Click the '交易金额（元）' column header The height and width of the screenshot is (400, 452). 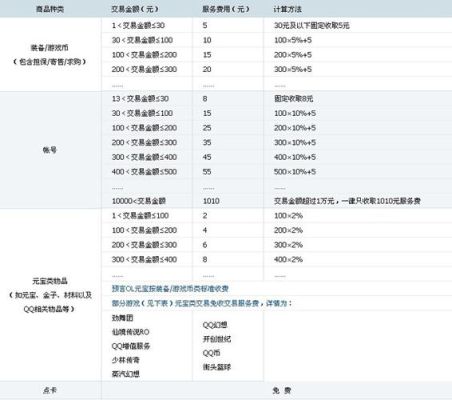click(135, 9)
